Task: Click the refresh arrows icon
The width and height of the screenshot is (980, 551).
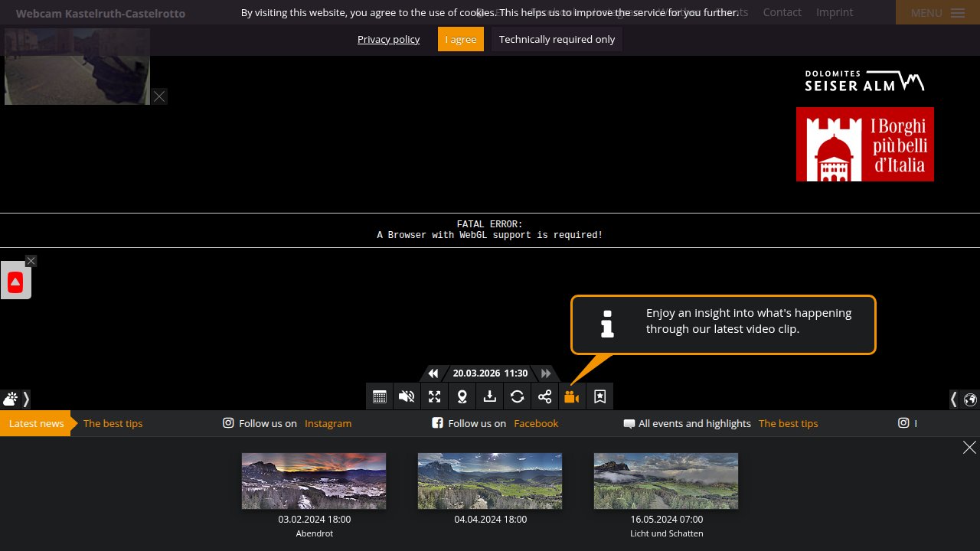Action: [518, 396]
